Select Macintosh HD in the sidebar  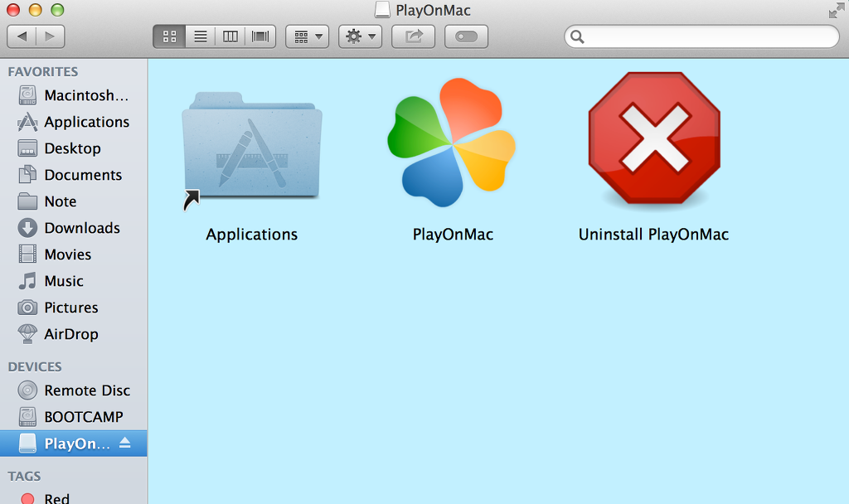pos(74,95)
